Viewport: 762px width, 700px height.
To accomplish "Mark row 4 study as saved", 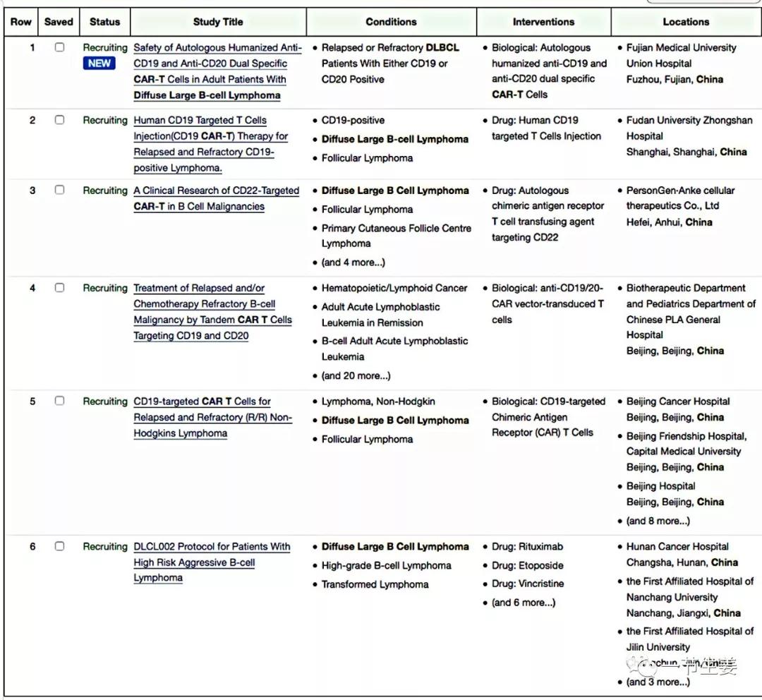I will (59, 288).
